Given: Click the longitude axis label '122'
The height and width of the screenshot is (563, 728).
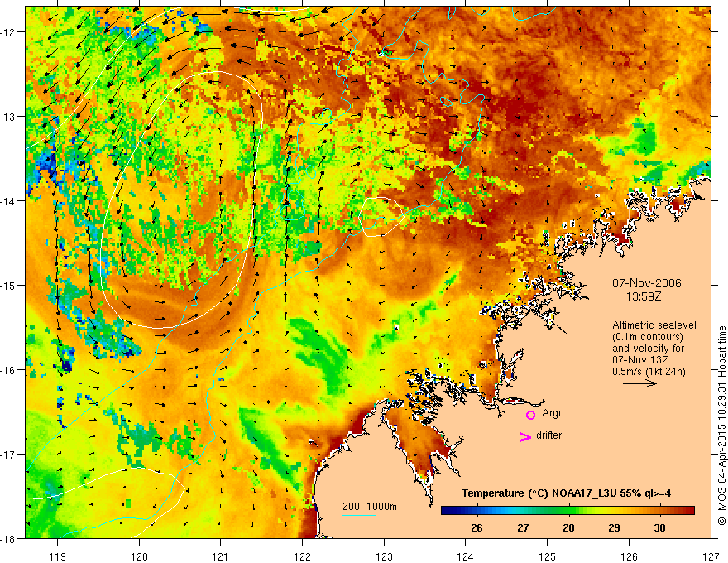Looking at the screenshot, I should (x=302, y=556).
